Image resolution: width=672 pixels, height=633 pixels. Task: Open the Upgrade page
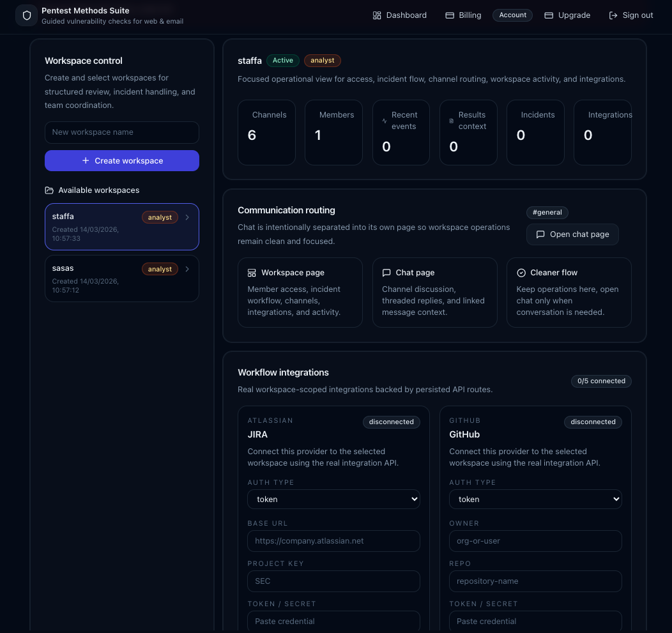click(567, 15)
